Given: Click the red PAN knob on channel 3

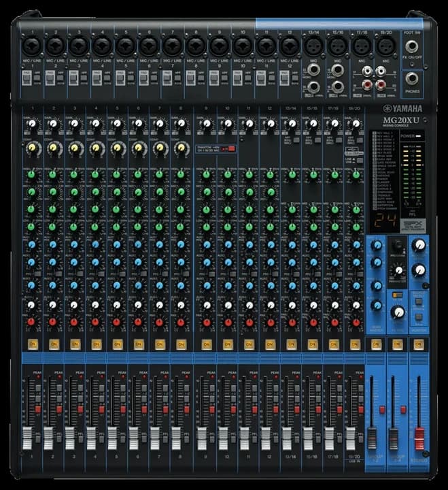Looking at the screenshot, I should coord(73,322).
